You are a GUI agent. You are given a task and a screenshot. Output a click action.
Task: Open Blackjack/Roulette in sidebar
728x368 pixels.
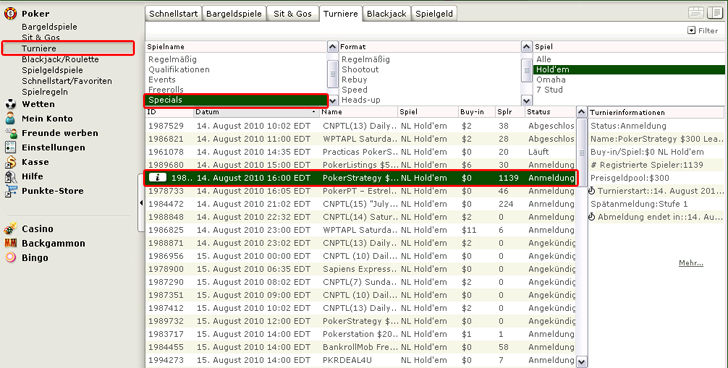[60, 59]
